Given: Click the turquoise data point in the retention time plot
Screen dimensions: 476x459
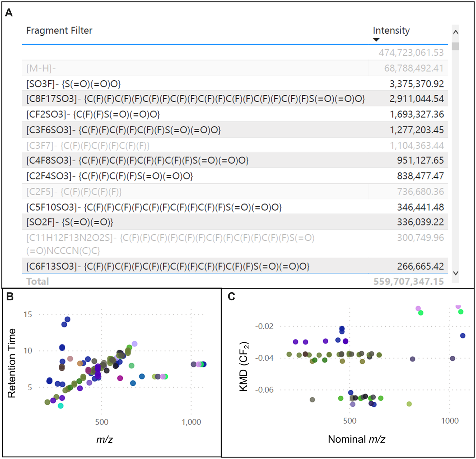Looking at the screenshot, I should [x=61, y=406].
